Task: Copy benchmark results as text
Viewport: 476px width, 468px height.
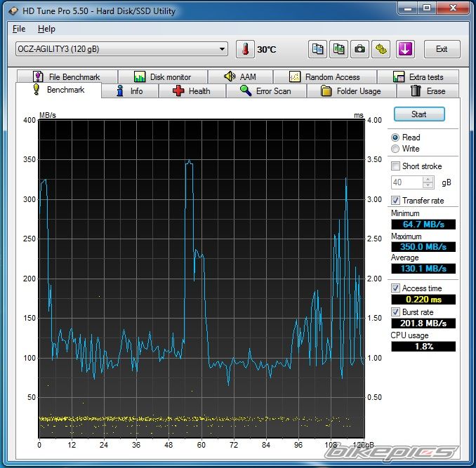Action: (x=318, y=49)
